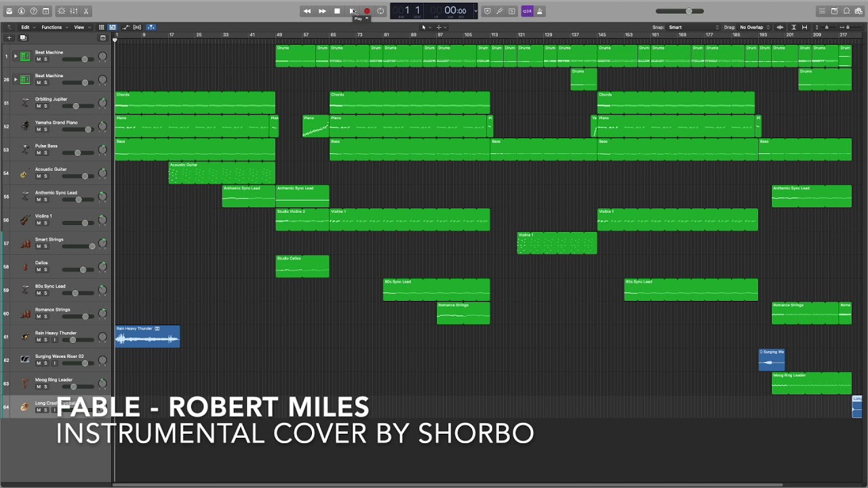This screenshot has height=488, width=868.
Task: Click the Yamaha Grand Piano track icon
Action: coord(25,126)
